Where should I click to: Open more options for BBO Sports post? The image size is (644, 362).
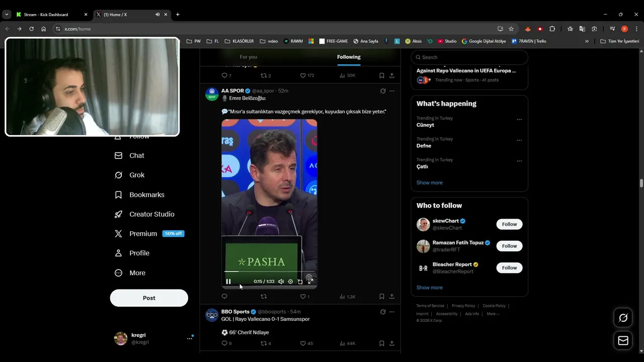[x=392, y=312]
